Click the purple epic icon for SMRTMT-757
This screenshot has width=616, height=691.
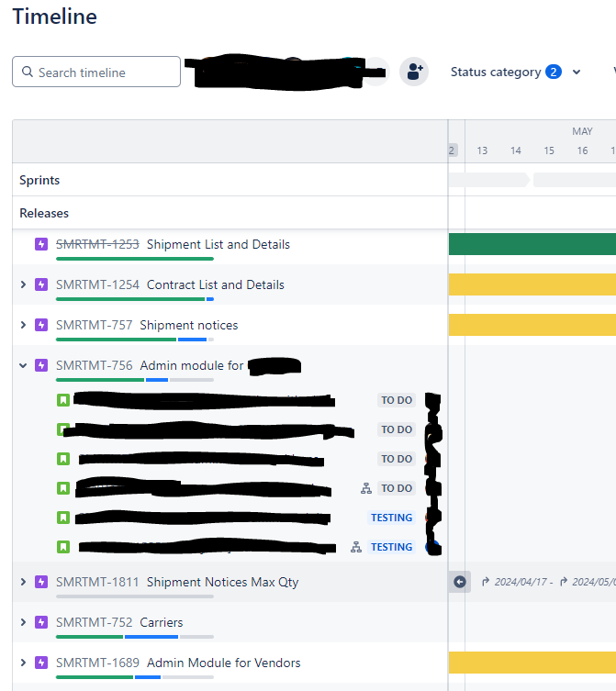pyautogui.click(x=41, y=325)
